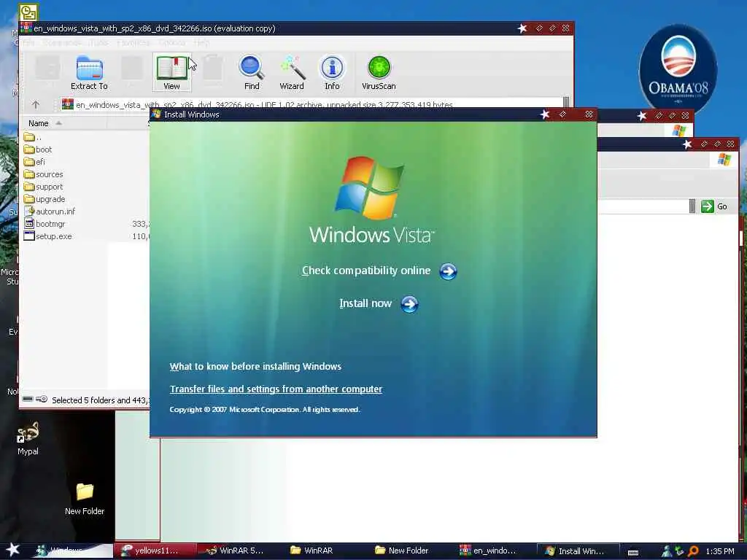Viewport: 747px width, 560px height.
Task: Click the 1:35 PM taskbar clock
Action: click(x=720, y=551)
